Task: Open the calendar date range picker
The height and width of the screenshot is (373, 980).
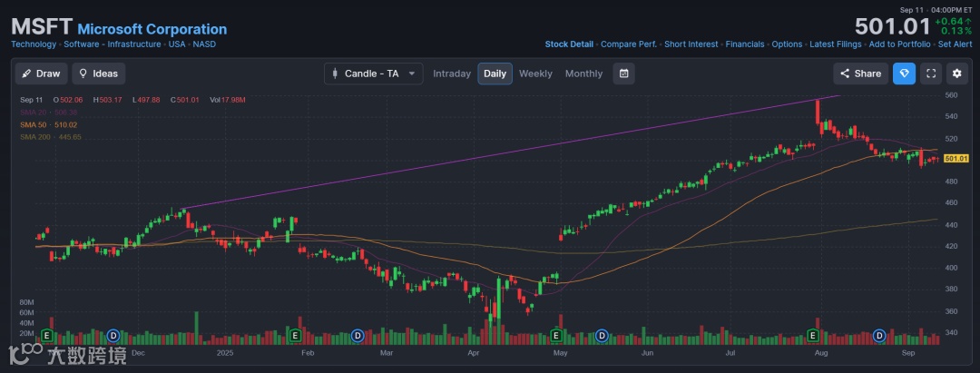Action: (622, 74)
